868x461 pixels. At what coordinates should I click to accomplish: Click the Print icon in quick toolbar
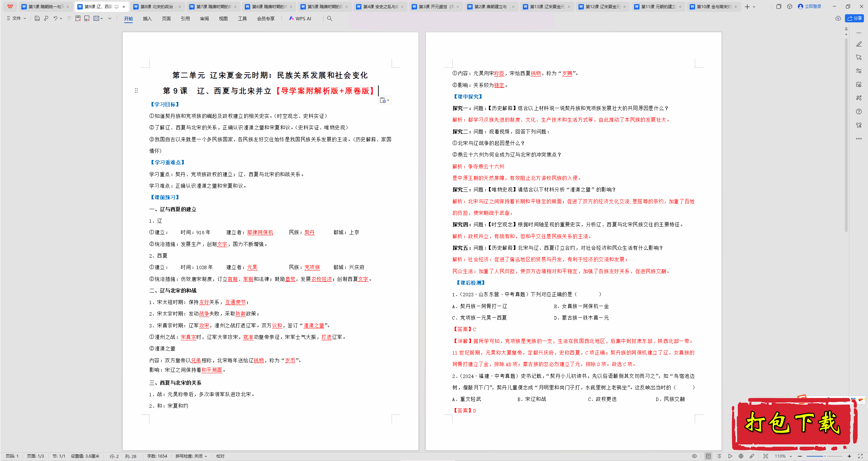(x=46, y=19)
